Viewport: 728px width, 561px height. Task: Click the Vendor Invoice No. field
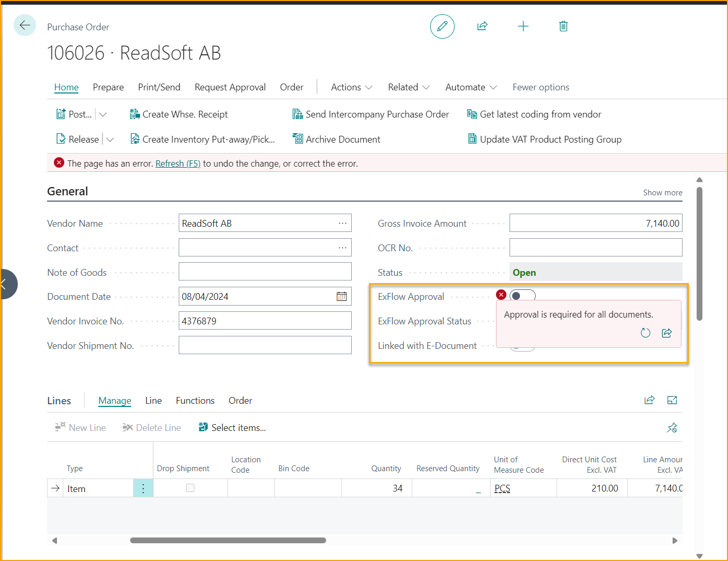265,321
